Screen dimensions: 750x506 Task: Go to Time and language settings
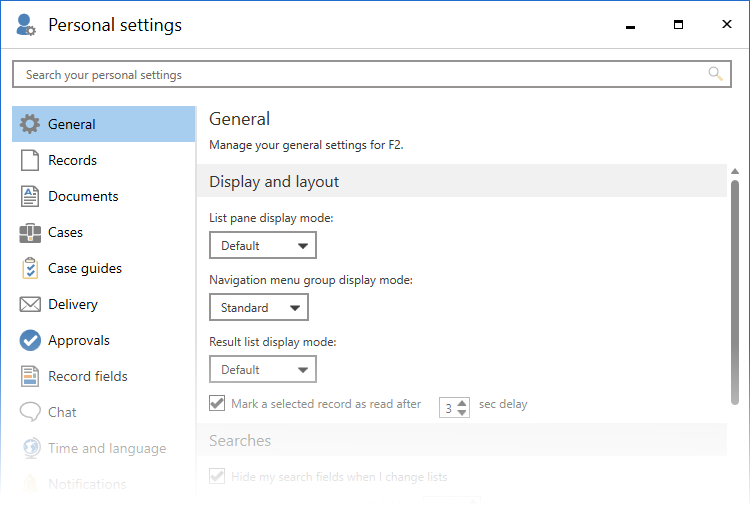(x=107, y=449)
